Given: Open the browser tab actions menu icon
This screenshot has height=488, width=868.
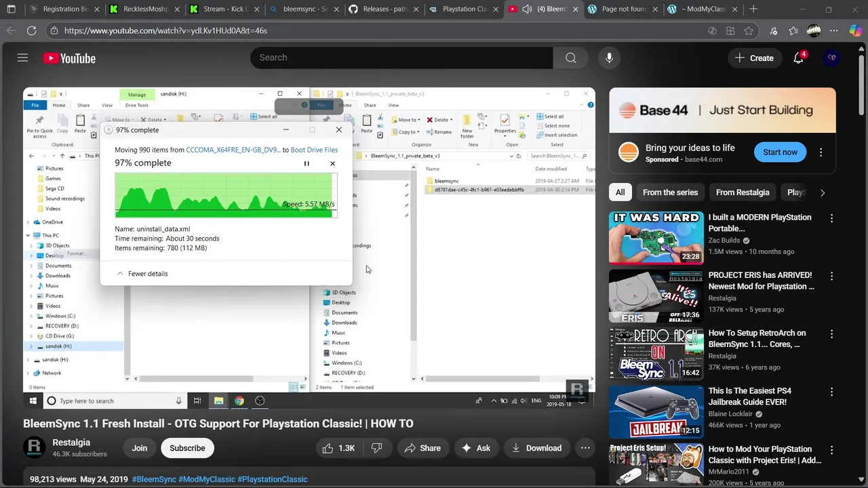Looking at the screenshot, I should pyautogui.click(x=11, y=9).
